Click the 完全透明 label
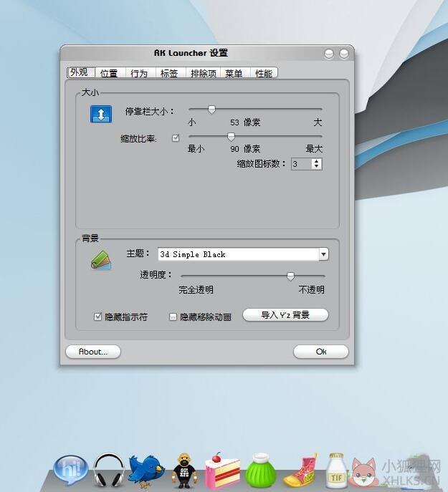Viewport: 448px width, 492px height. (196, 289)
